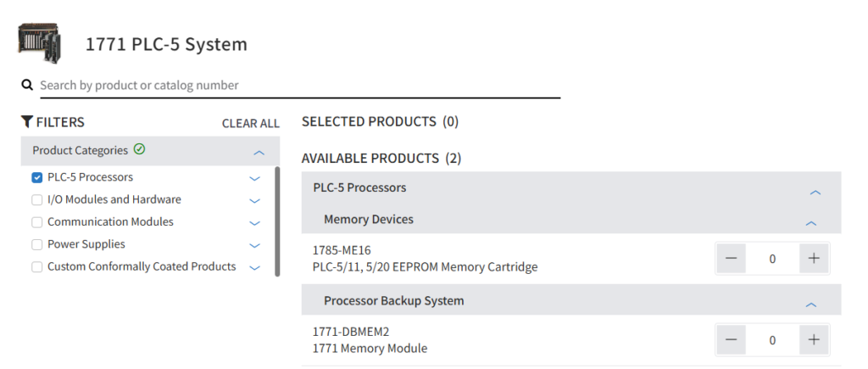Viewport: 868px width, 369px height.
Task: Click the filter list vertical scrollbar
Action: [277, 221]
